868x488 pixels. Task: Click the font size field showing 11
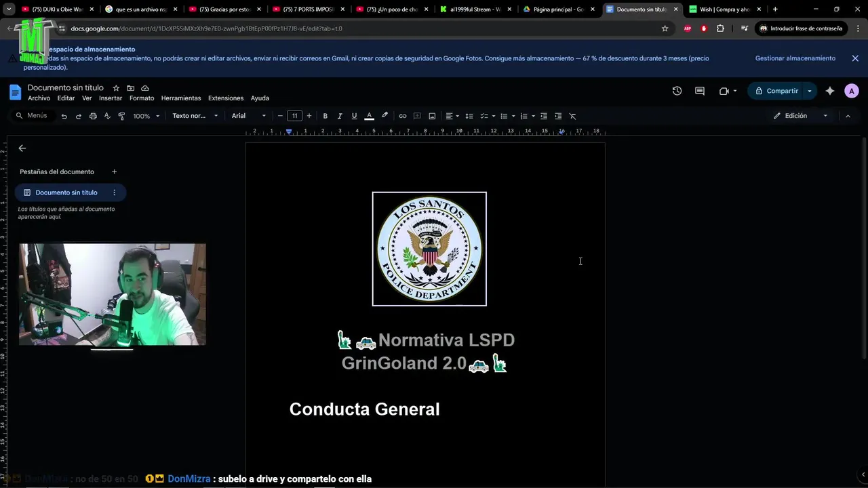[x=294, y=116]
